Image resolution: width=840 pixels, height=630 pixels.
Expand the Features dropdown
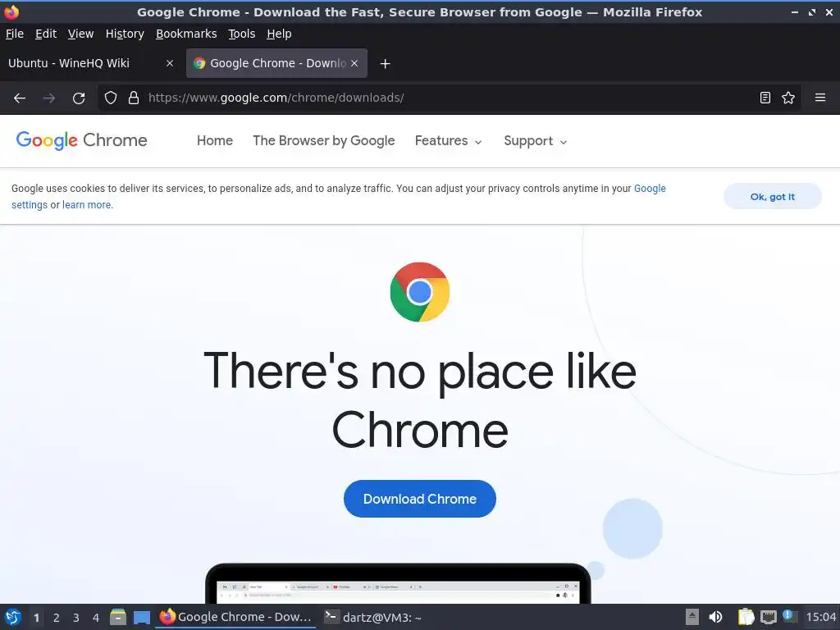(x=449, y=141)
